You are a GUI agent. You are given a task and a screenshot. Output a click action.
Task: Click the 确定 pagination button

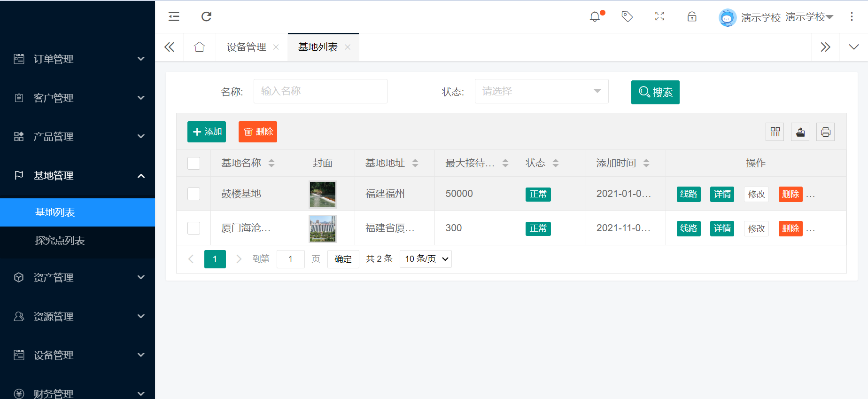point(343,259)
